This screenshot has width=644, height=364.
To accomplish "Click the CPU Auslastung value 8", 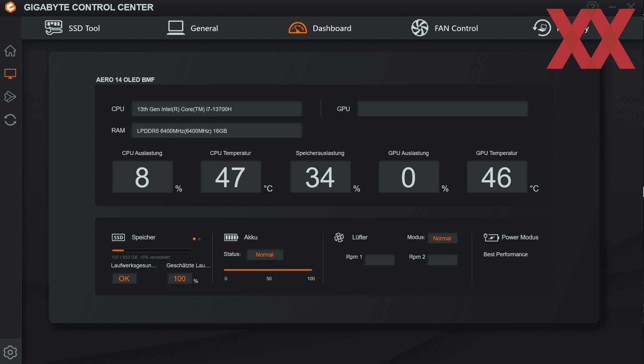I will pyautogui.click(x=142, y=177).
